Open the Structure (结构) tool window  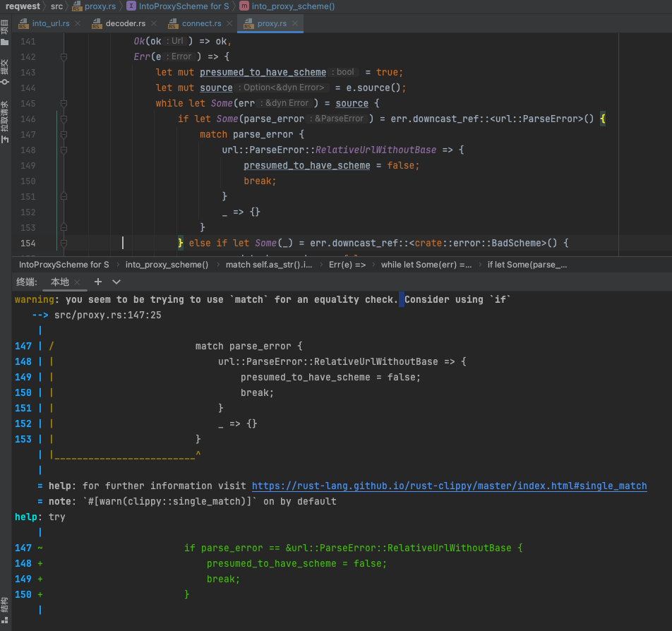(5, 610)
